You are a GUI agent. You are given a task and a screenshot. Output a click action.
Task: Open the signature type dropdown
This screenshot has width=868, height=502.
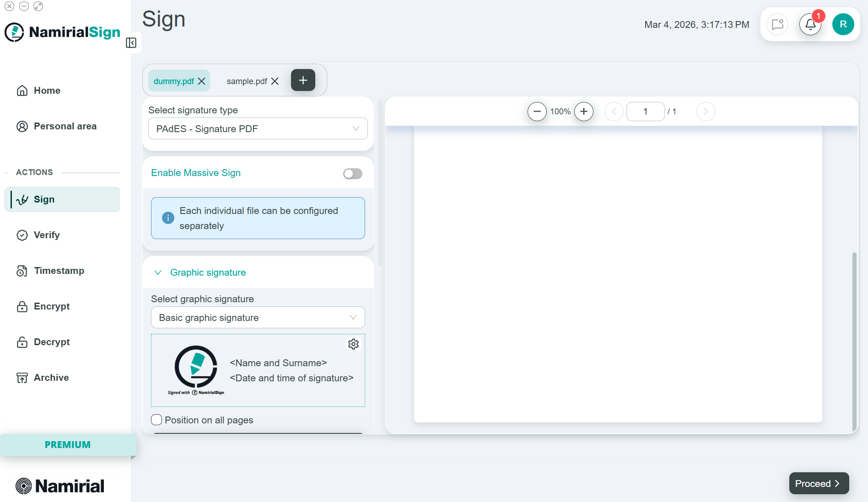coord(258,129)
